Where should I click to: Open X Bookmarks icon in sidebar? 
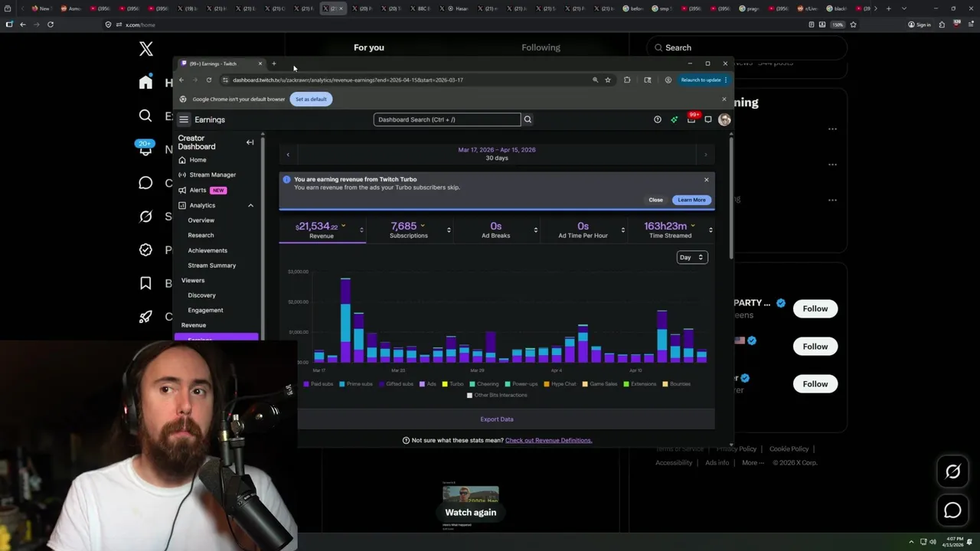145,283
